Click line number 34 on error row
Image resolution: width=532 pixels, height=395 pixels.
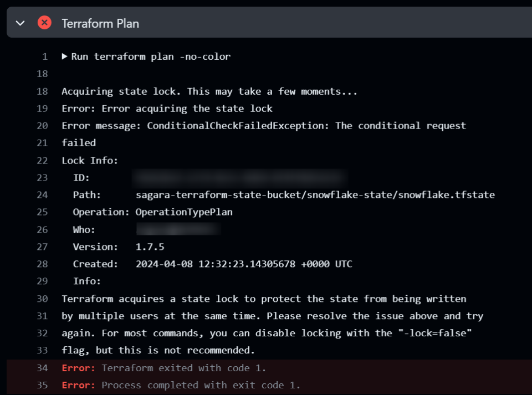[42, 368]
